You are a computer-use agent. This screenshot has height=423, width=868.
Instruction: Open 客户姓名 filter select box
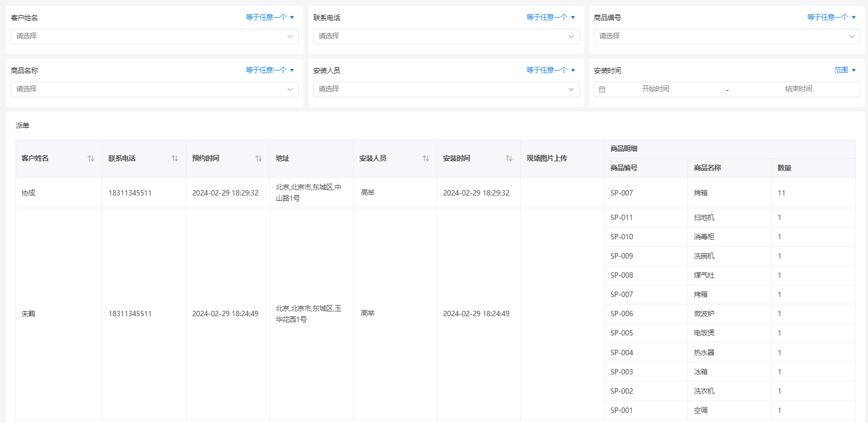154,36
